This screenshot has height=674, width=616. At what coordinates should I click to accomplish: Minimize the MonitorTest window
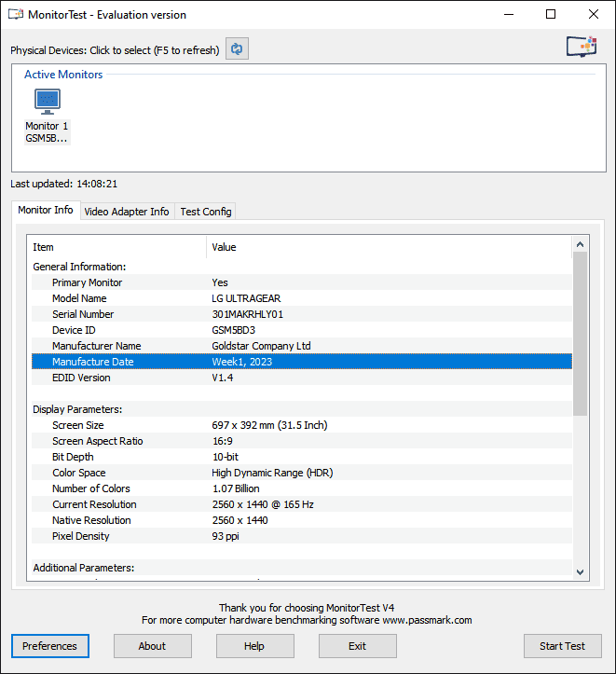(509, 14)
